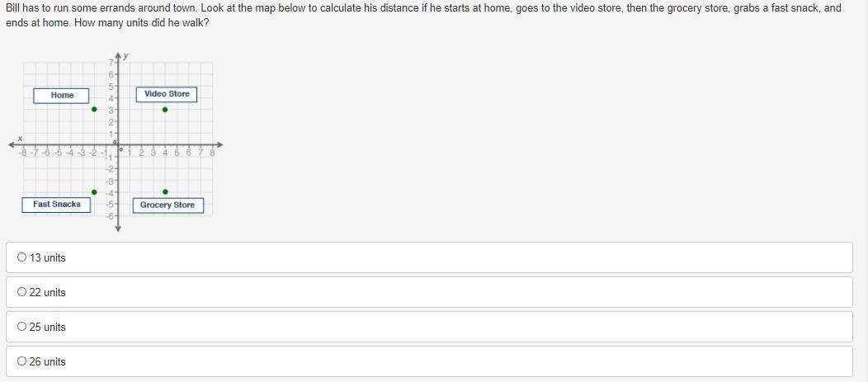Image resolution: width=868 pixels, height=382 pixels.
Task: Click the y-axis upward arrow tip
Action: (118, 55)
